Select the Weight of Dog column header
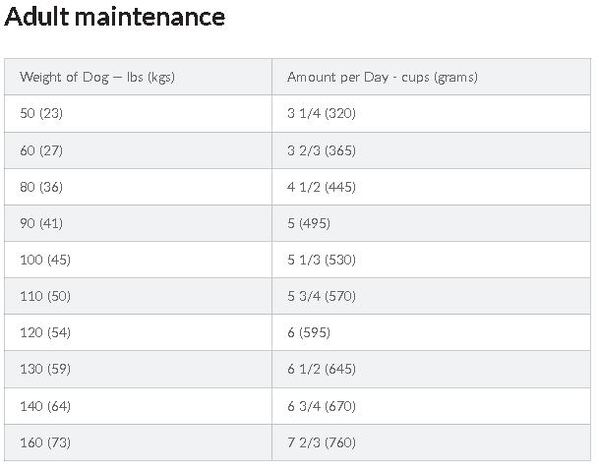 point(138,77)
